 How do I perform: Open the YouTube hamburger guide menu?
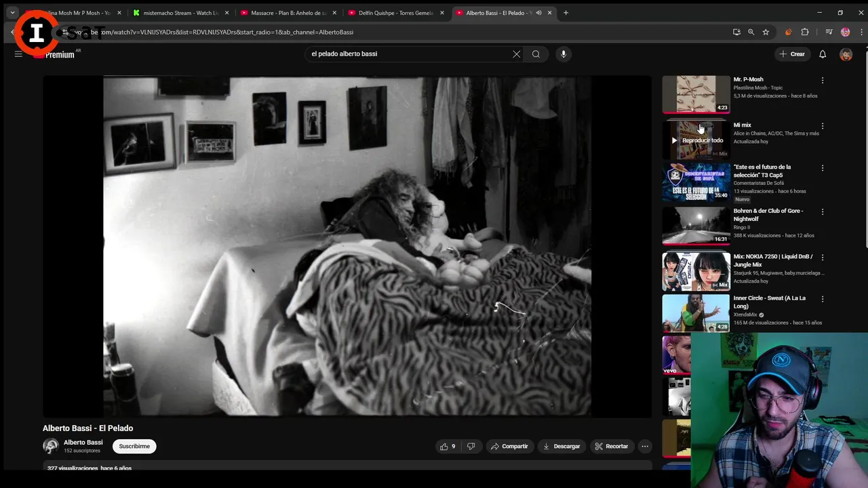[18, 54]
